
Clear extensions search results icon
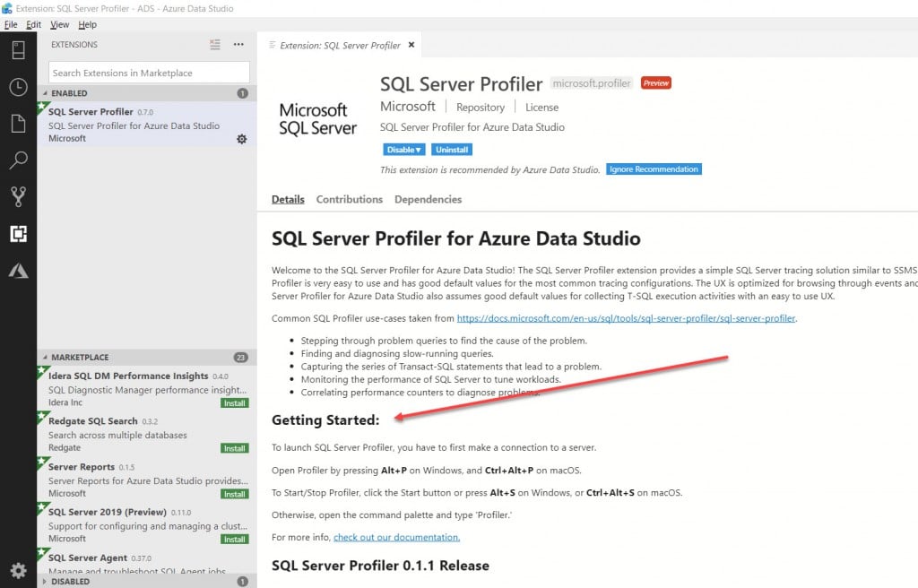pos(215,45)
